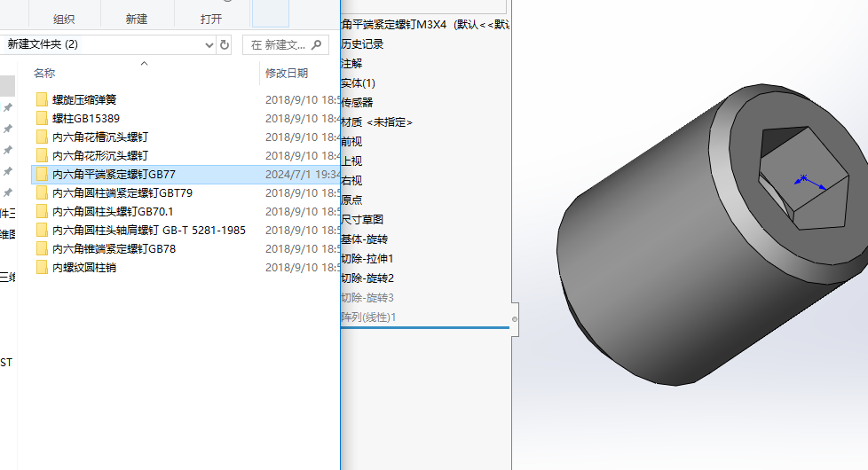Select 传感器 in the feature tree

357,102
